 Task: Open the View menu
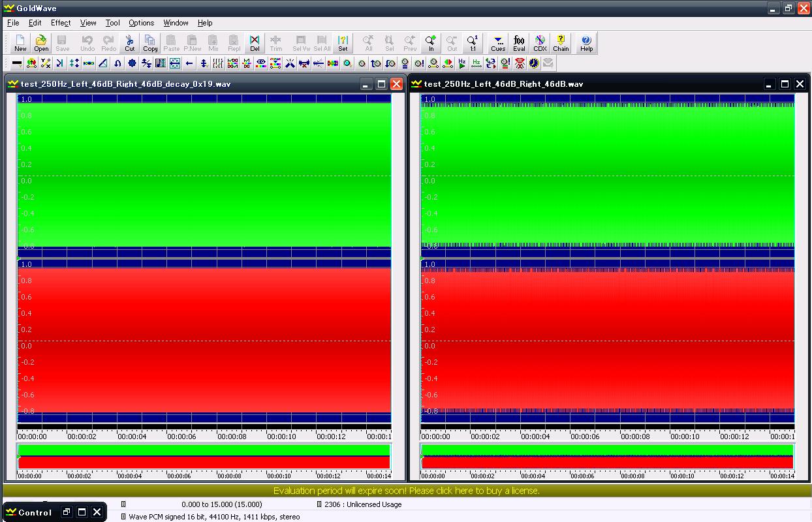(88, 23)
